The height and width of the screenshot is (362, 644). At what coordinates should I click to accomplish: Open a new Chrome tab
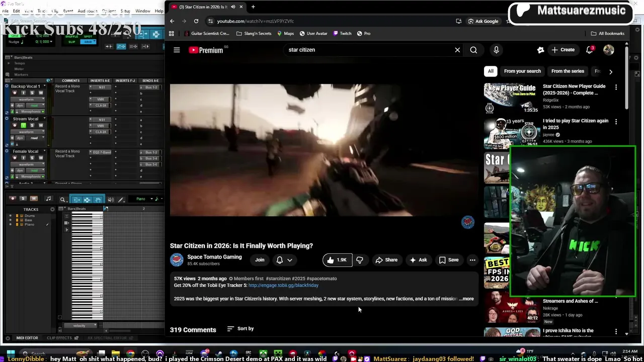253,7
